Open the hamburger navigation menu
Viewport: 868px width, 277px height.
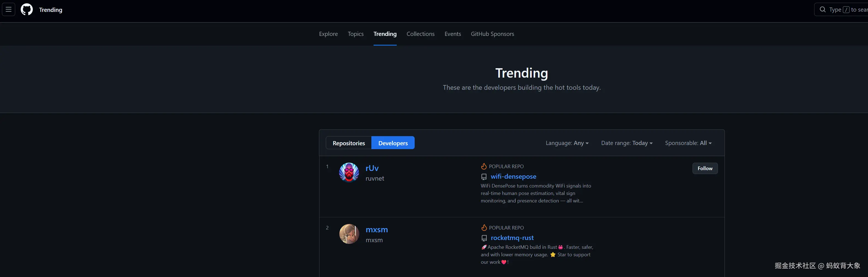tap(9, 9)
